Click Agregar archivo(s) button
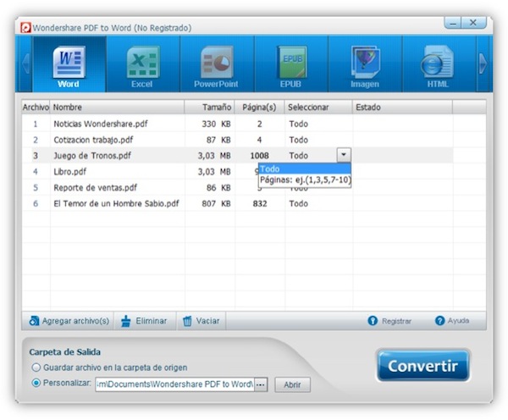This screenshot has height=420, width=508. click(69, 321)
